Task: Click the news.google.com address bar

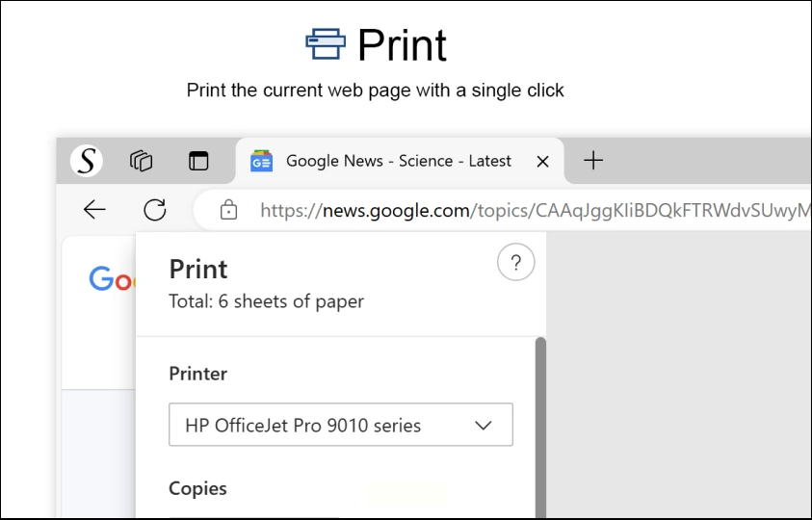Action: coord(530,210)
